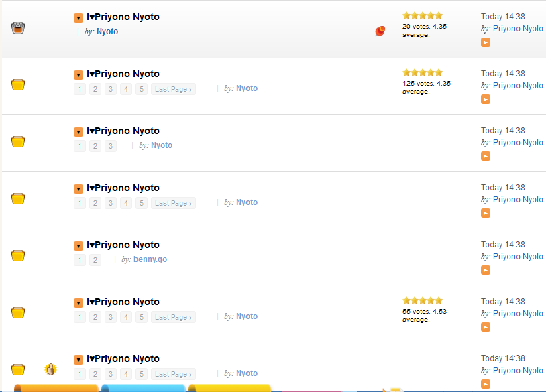Click star rating of the 55 votes thread
546x392 pixels.
point(423,300)
